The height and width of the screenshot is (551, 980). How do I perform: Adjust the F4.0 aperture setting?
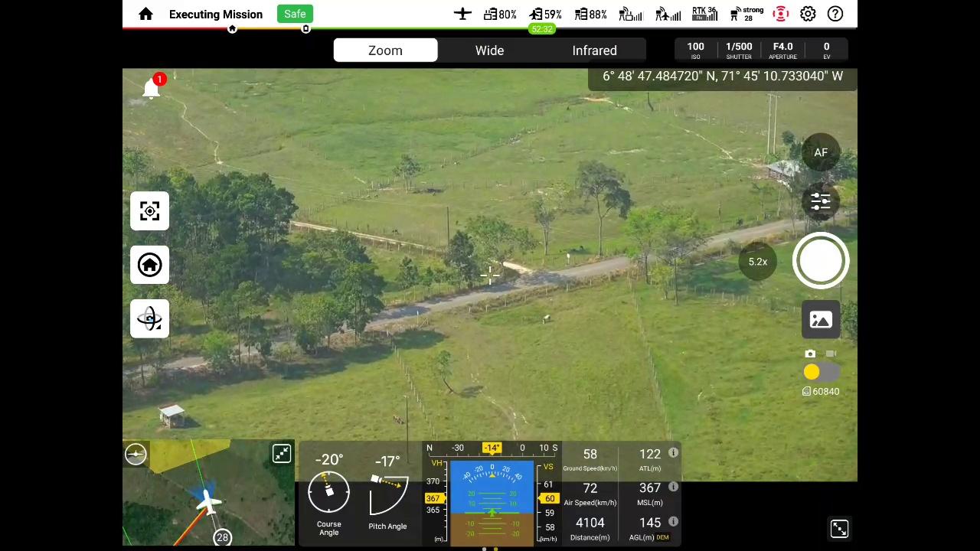(x=782, y=51)
